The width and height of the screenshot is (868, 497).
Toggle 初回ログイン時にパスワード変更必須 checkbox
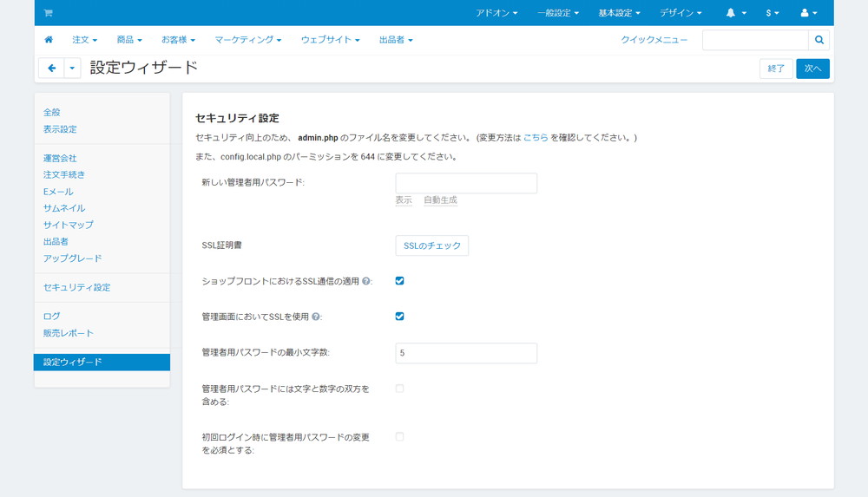click(399, 436)
